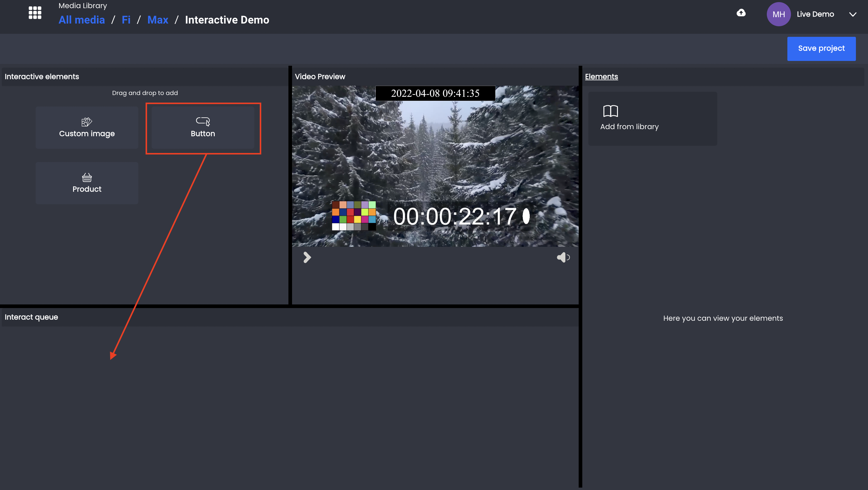Click 'Here you can view your elements' text

point(723,318)
